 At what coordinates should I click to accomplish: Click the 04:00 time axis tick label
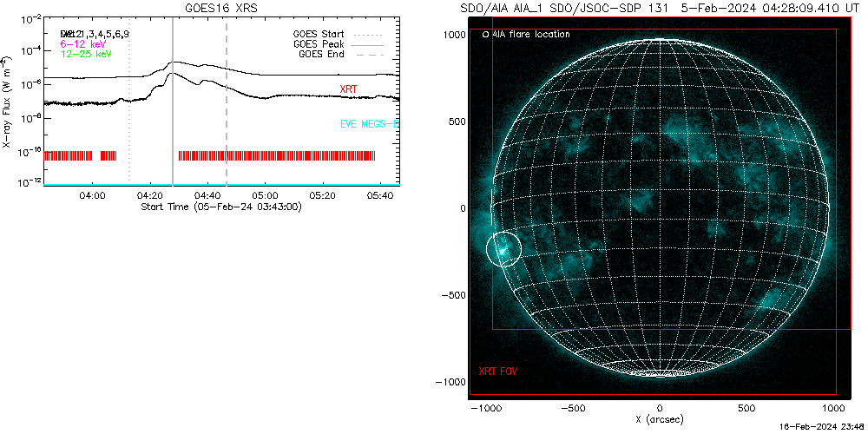(92, 194)
